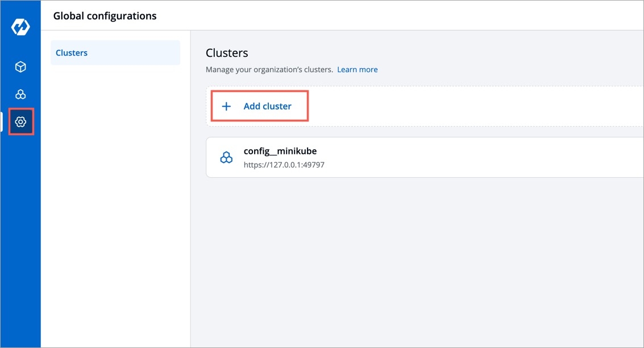Viewport: 644px width, 348px height.
Task: Click the Devtron logo in sidebar
Action: click(20, 27)
